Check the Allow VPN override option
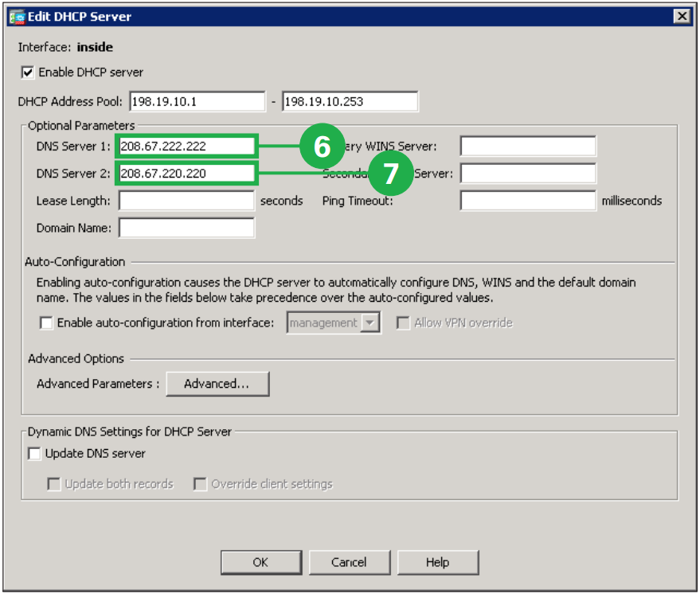 pyautogui.click(x=403, y=323)
